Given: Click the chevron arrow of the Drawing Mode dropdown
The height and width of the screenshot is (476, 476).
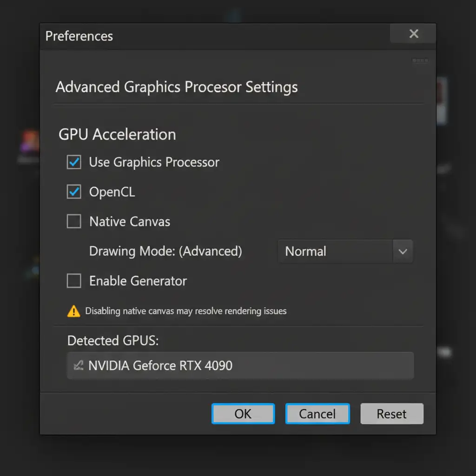Looking at the screenshot, I should pos(403,251).
